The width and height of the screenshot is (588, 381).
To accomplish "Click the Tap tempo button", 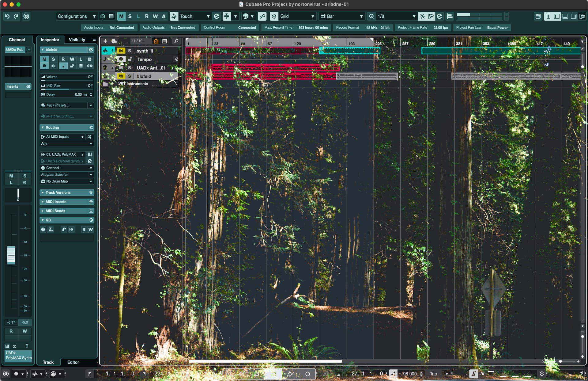I will pyautogui.click(x=433, y=374).
